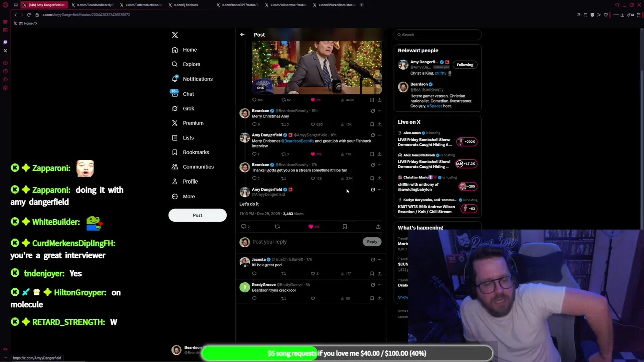
Task: Bookmark RordyGroove's reply
Action: [372, 298]
